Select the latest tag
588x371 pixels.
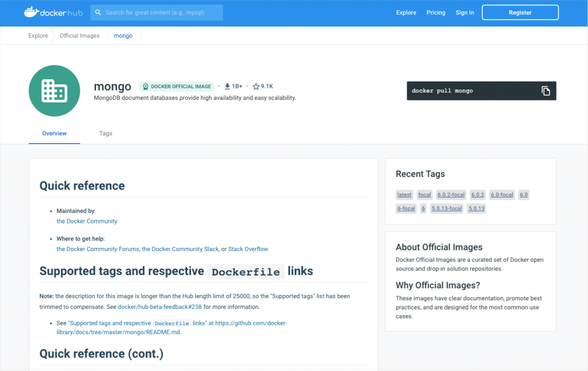pos(404,195)
